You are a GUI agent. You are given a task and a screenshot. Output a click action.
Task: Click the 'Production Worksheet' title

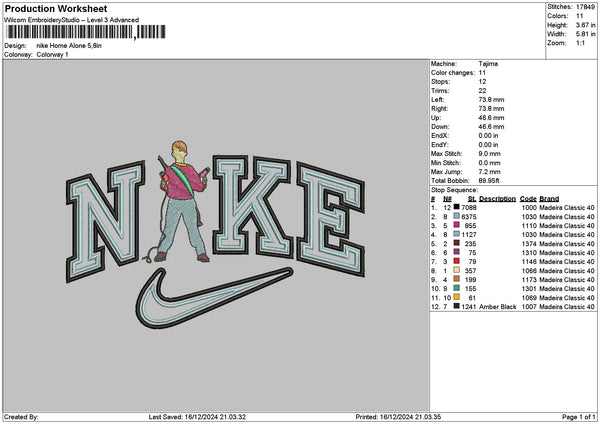(56, 8)
